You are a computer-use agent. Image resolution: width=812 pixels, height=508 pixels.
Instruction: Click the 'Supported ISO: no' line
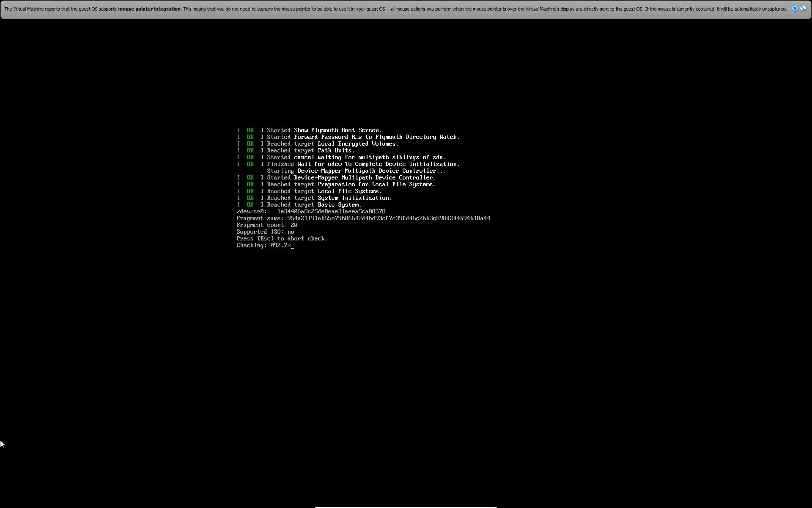pos(265,232)
